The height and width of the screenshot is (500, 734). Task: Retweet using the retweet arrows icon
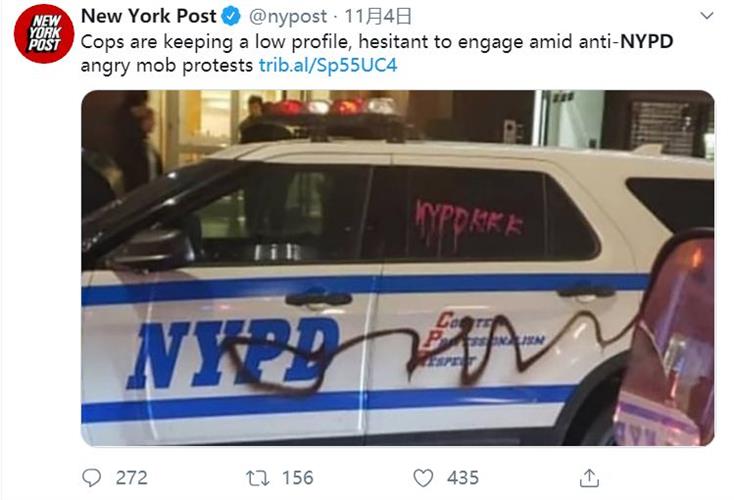point(257,478)
